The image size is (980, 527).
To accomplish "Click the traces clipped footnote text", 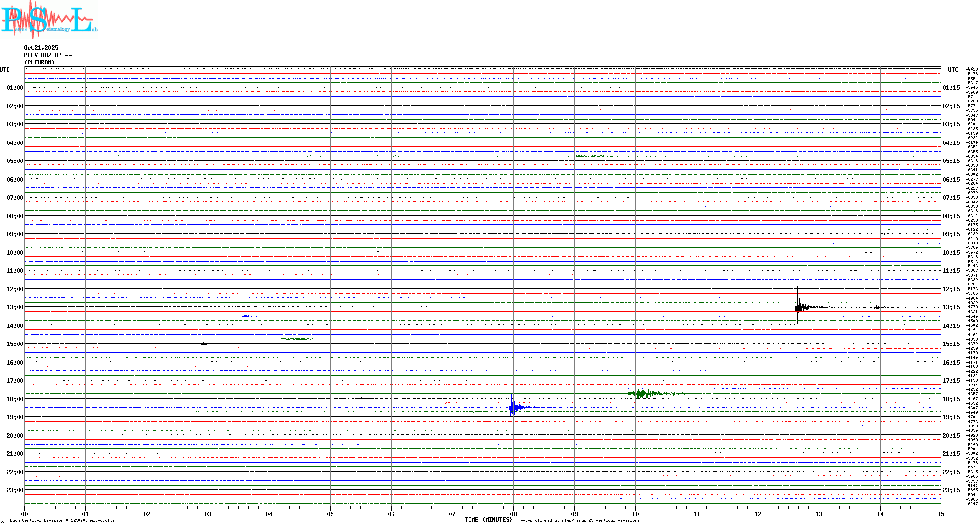I will [578, 520].
